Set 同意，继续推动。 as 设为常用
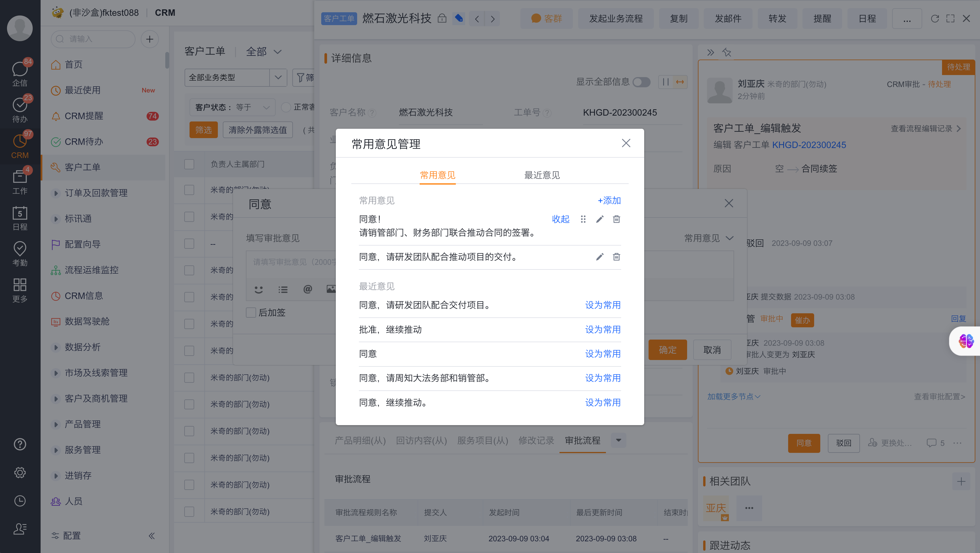The width and height of the screenshot is (980, 553). pyautogui.click(x=603, y=402)
